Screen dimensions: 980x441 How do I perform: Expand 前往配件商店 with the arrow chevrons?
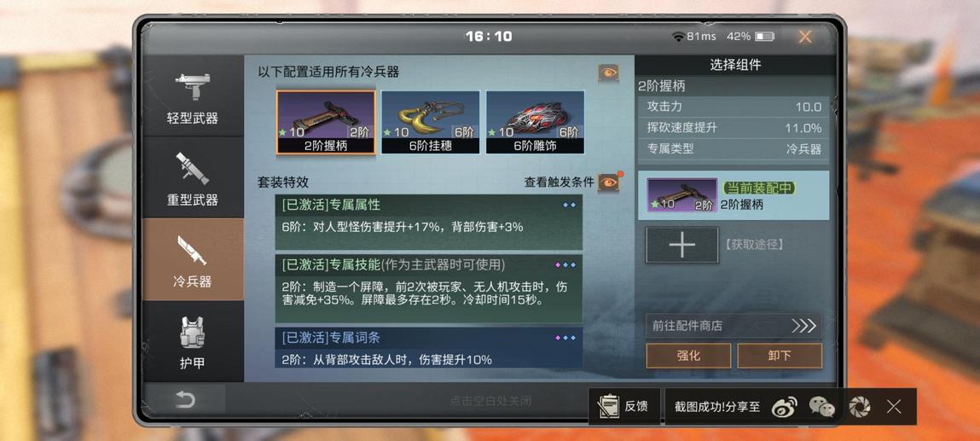[804, 326]
